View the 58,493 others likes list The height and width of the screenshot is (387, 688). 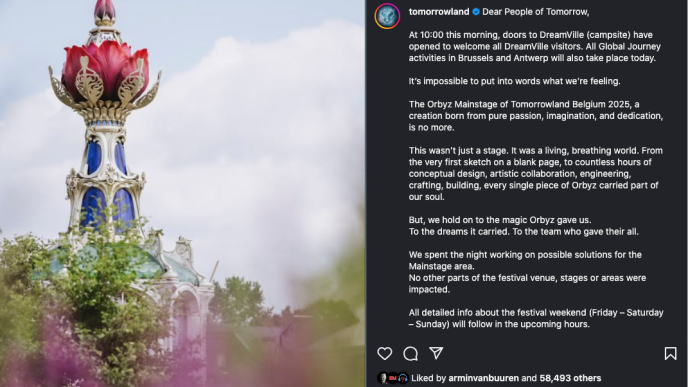click(570, 378)
